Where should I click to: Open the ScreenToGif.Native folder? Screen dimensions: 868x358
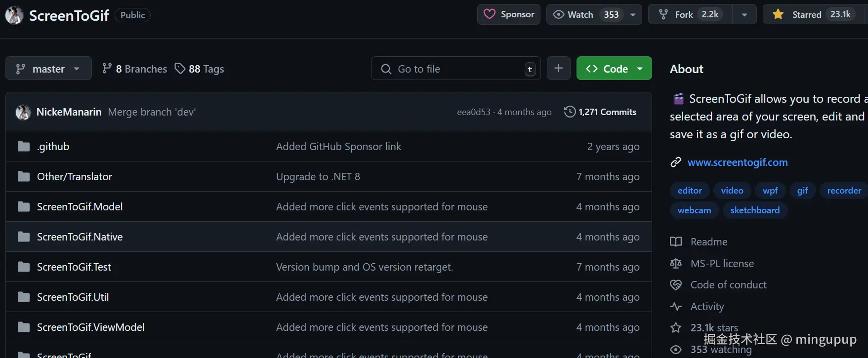coord(80,237)
